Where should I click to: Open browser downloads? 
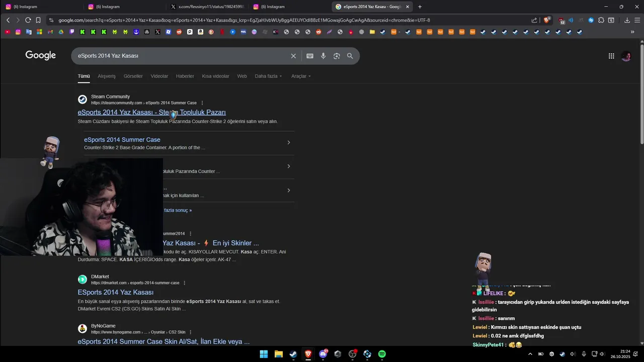pos(627,20)
